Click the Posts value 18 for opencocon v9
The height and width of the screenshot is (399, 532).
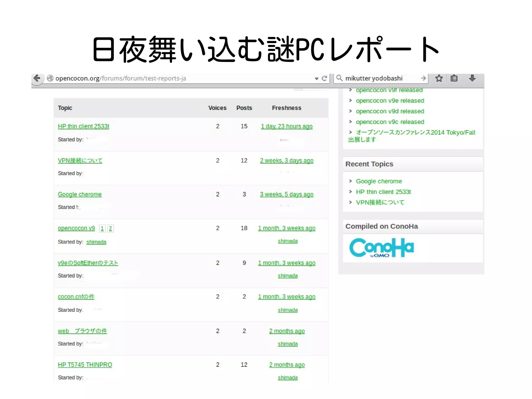244,228
